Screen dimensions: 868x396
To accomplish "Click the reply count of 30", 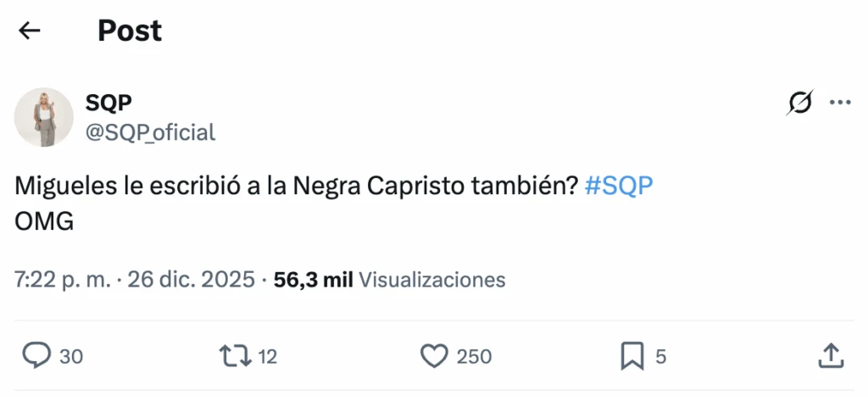I will 71,358.
